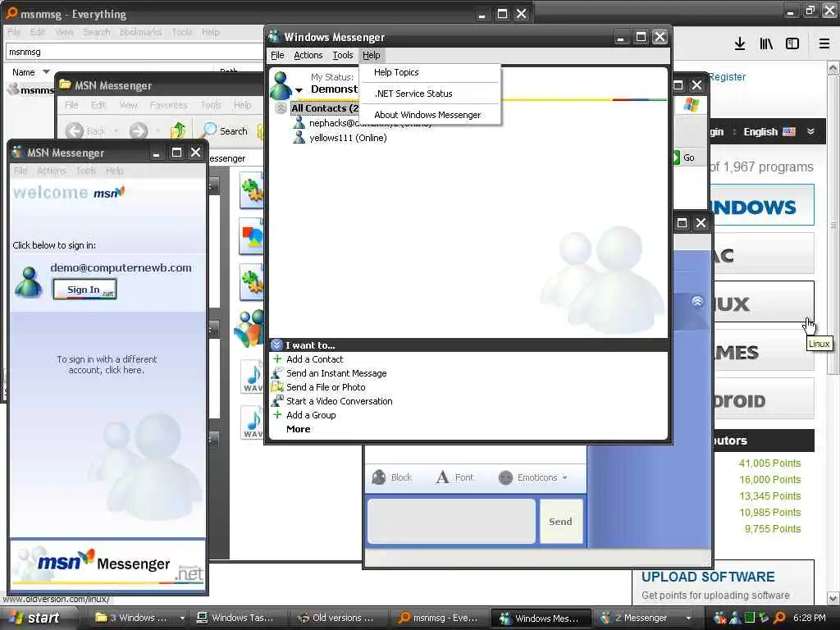This screenshot has width=840, height=630.
Task: Click the Linux category button on webpage
Action: pos(764,302)
